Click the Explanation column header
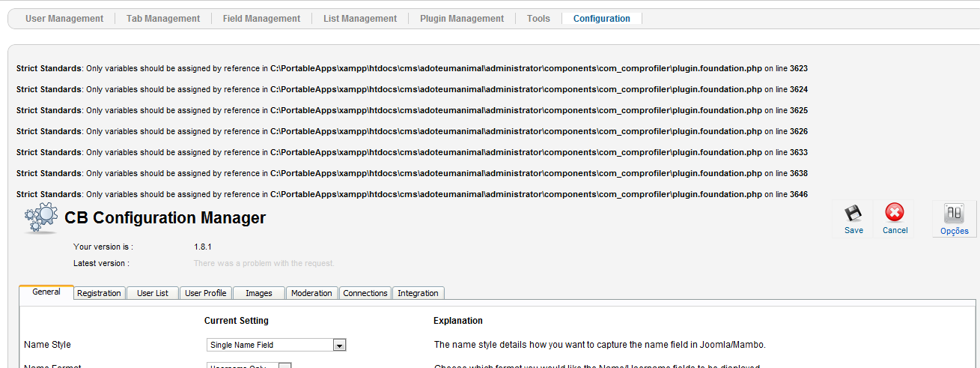Viewport: 980px width, 368px height. click(x=458, y=321)
